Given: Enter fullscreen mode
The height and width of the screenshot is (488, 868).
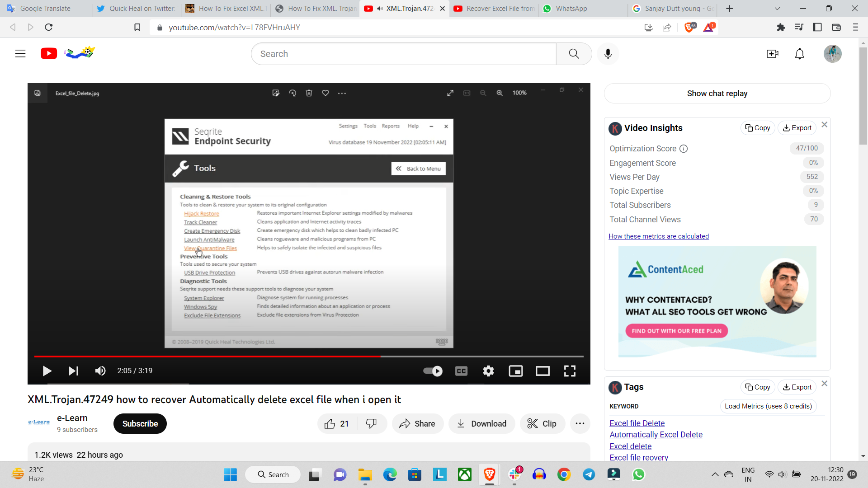Looking at the screenshot, I should (x=570, y=371).
